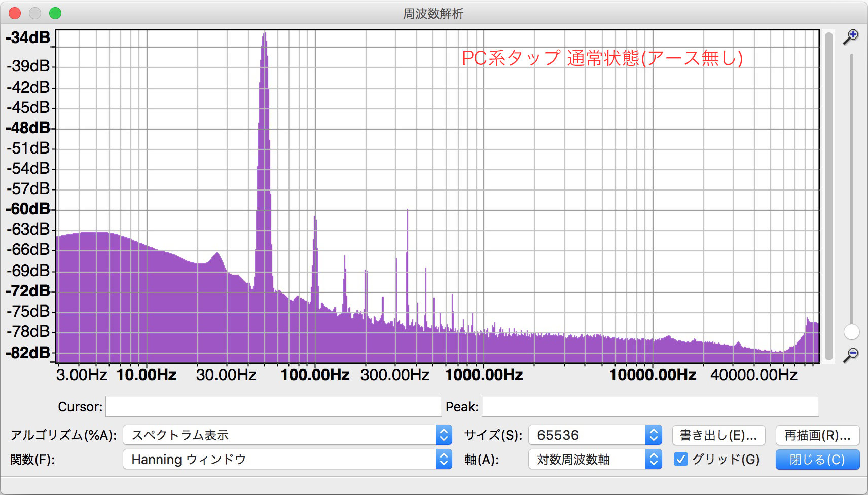Click inside the Cursor readout field
The height and width of the screenshot is (495, 868).
coord(273,407)
